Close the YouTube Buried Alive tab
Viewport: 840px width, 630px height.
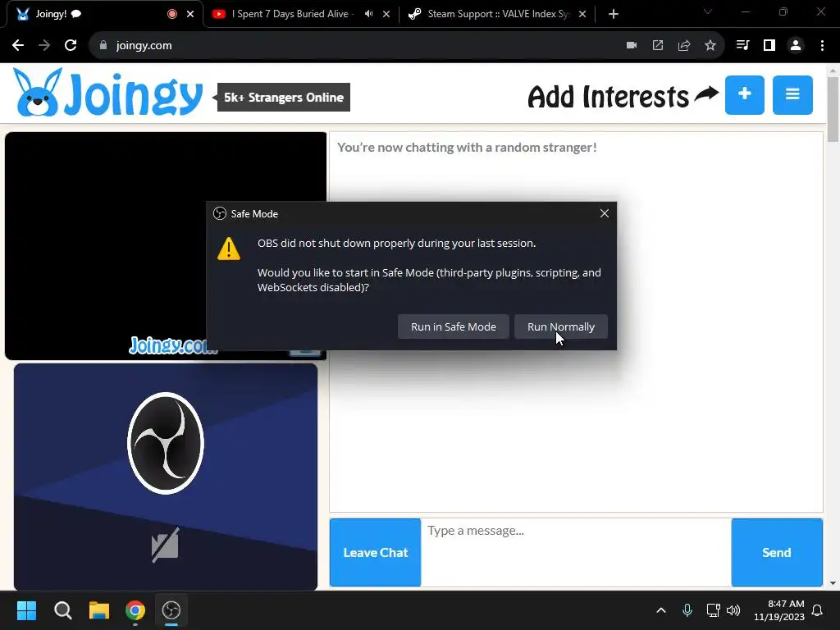[x=386, y=14]
